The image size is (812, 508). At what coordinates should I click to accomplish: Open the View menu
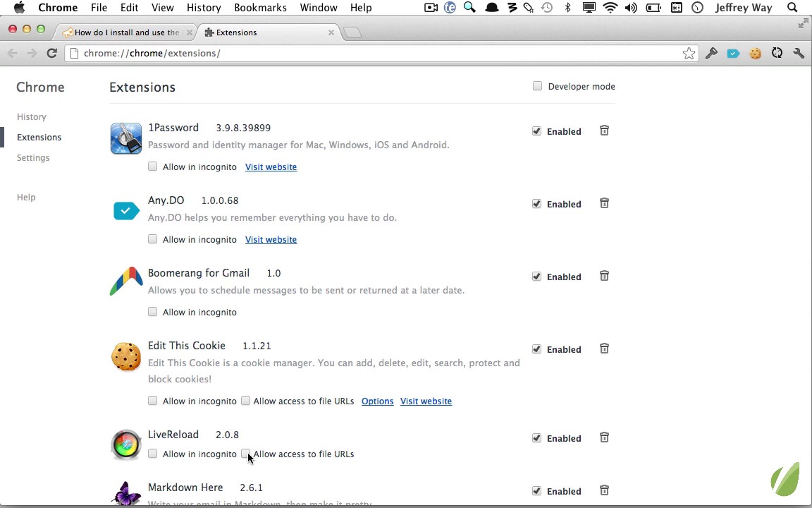[163, 7]
